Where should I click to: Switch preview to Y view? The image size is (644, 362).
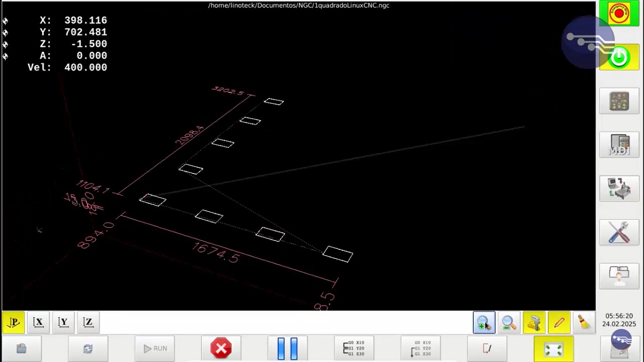pos(63,323)
